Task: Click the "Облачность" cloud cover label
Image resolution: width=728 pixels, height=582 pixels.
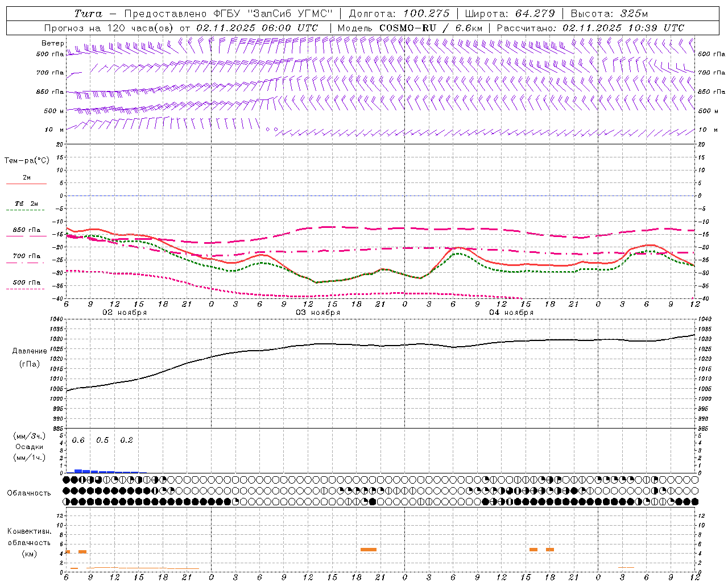Action: click(x=29, y=493)
